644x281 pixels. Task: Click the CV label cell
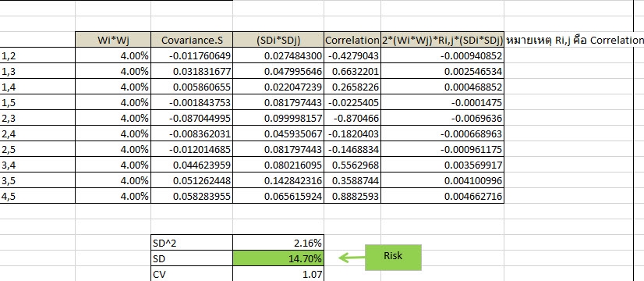[192, 274]
